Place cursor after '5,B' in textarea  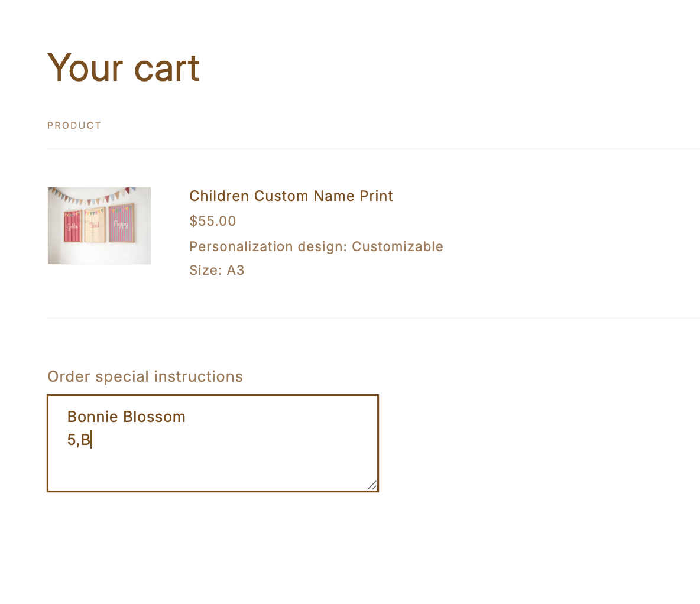91,440
